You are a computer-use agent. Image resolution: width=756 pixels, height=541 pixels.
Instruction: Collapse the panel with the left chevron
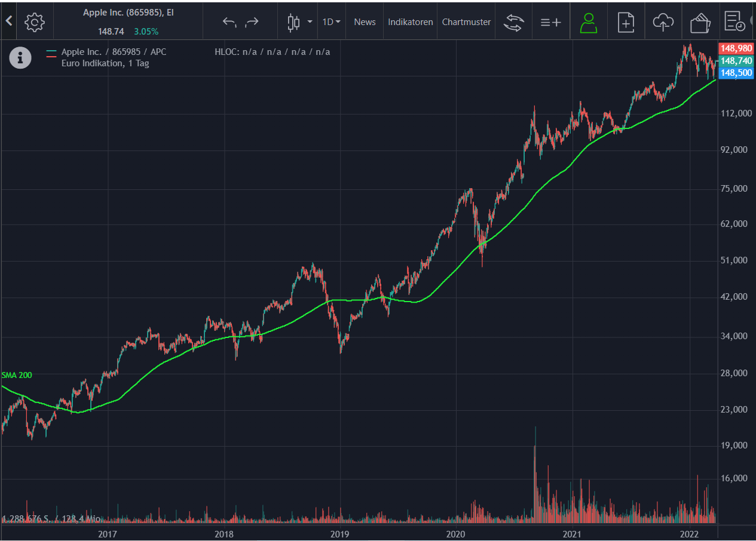click(8, 21)
